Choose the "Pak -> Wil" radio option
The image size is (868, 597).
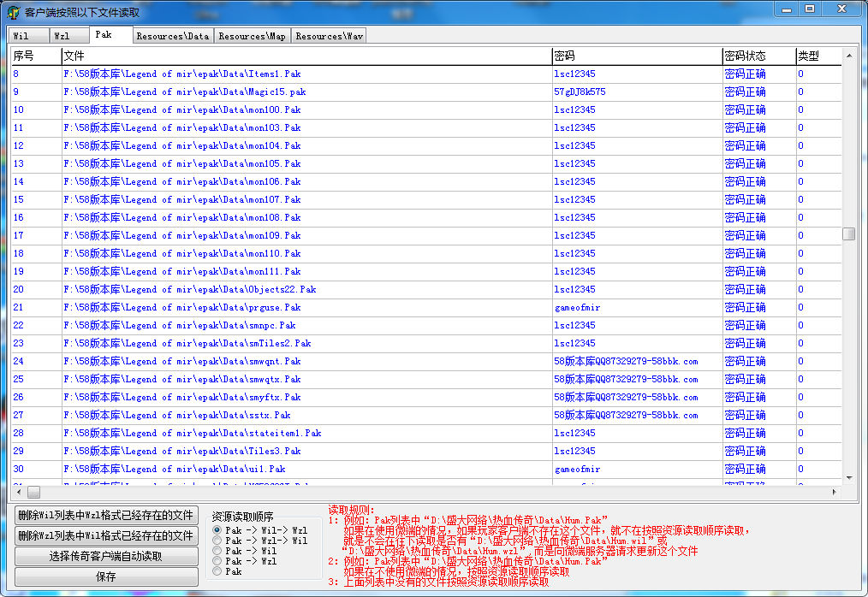tap(217, 552)
